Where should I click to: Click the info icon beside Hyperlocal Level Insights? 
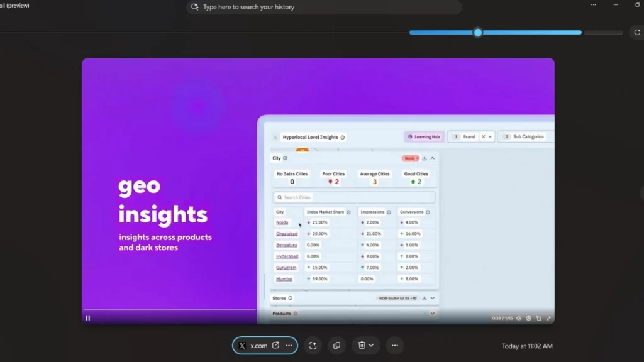point(343,138)
